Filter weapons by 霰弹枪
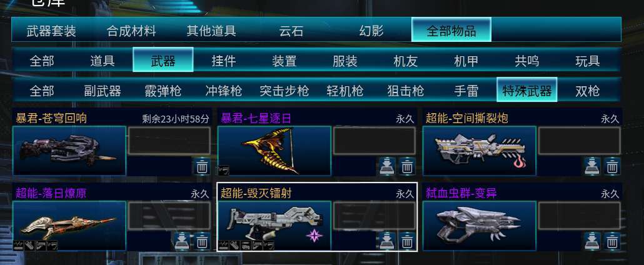Image resolution: width=644 pixels, height=265 pixels. coord(163,91)
